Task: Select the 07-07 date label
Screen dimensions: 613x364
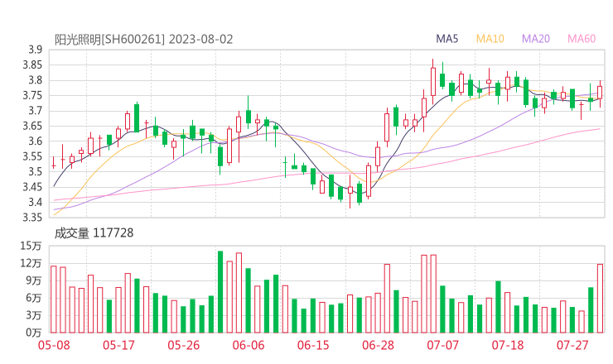Action: (x=443, y=345)
